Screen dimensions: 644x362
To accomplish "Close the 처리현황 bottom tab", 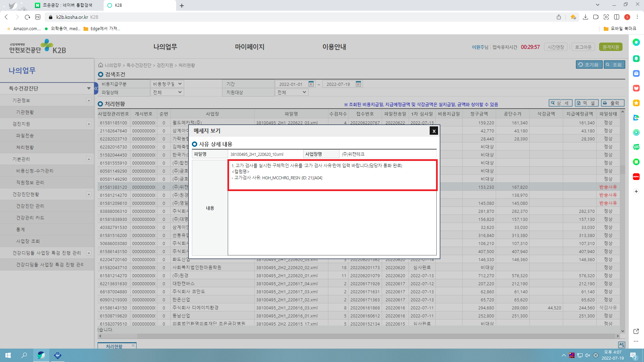I will point(133,346).
